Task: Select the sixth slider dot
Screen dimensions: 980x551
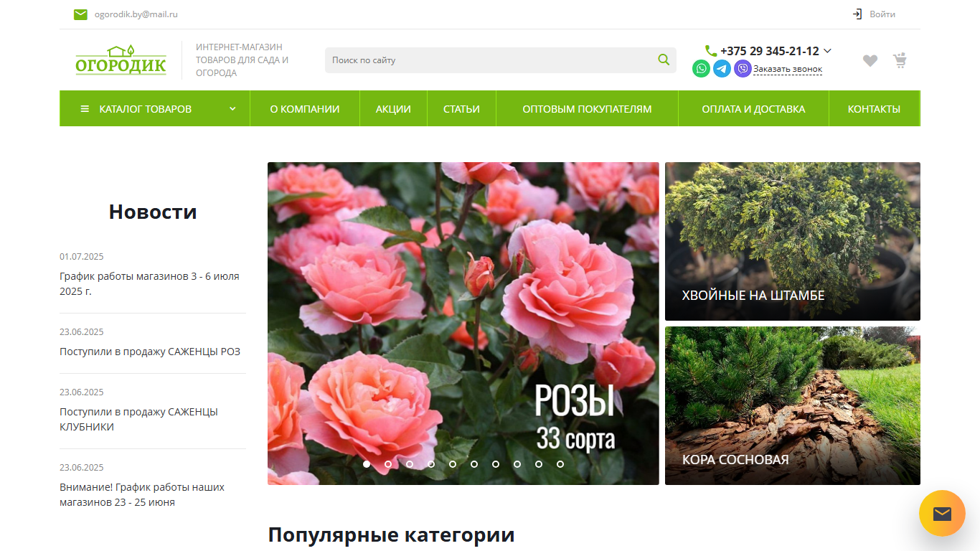Action: pyautogui.click(x=474, y=464)
